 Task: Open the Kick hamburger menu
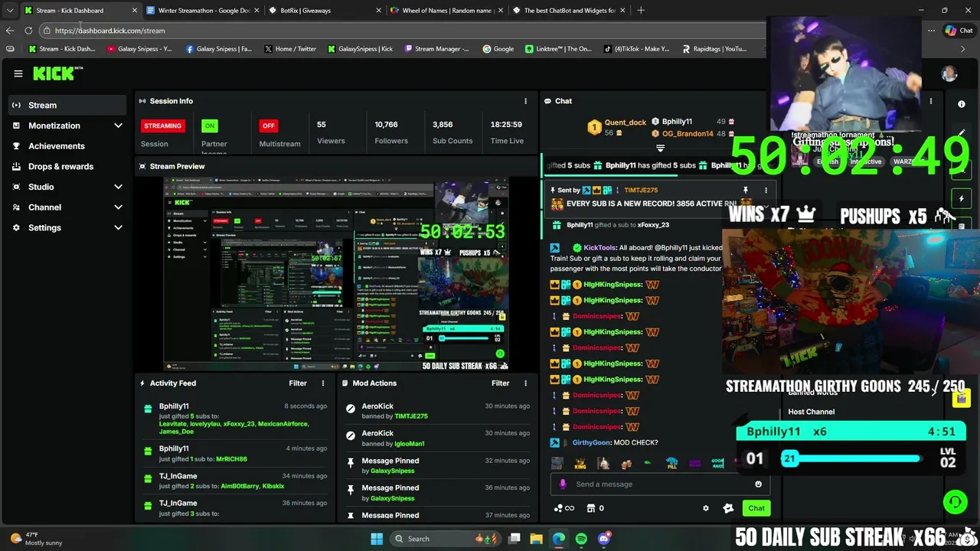point(18,73)
